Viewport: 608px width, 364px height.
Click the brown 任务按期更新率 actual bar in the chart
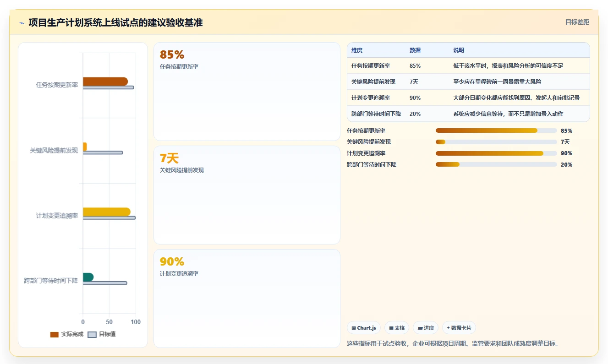point(105,81)
